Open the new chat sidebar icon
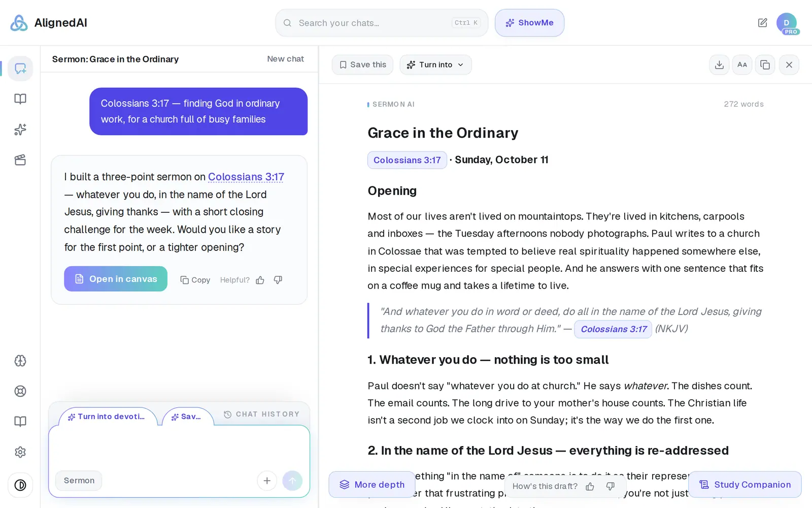Viewport: 812px width, 508px height. pos(20,69)
